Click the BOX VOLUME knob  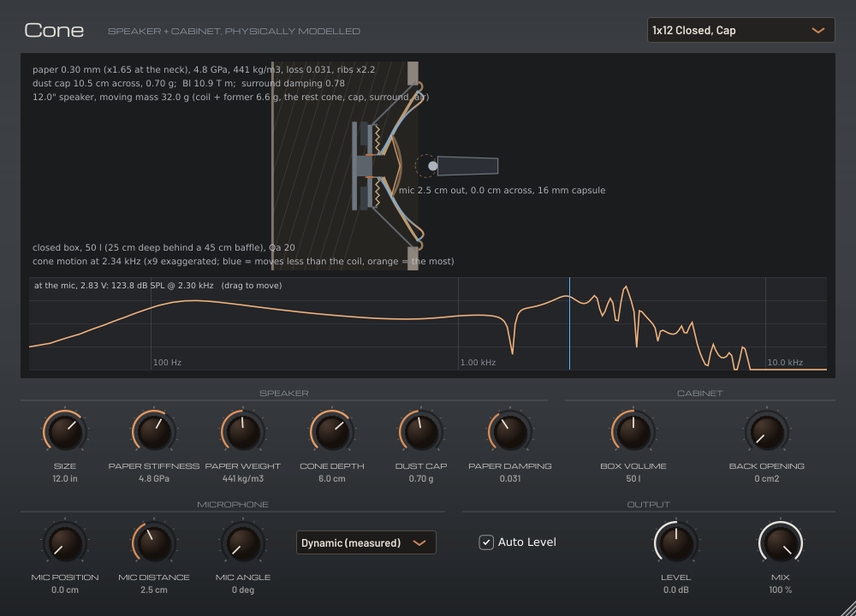pos(633,431)
